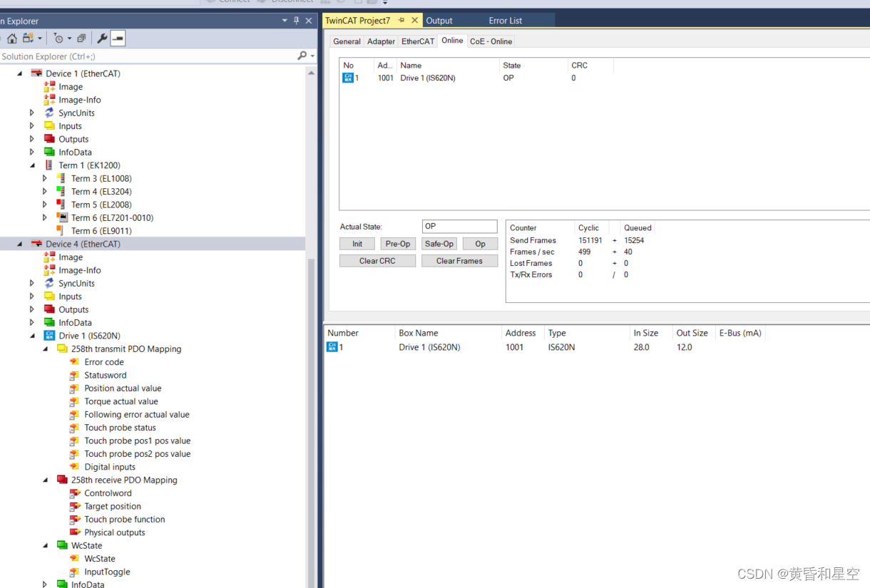Click the Digital inputs variable icon
Viewport: 870px width, 588px height.
74,467
